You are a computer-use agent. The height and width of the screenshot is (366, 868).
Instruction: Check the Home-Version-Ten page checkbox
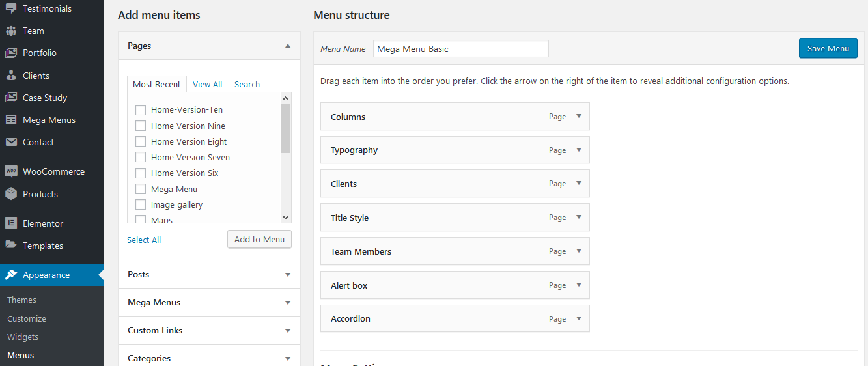[x=140, y=110]
